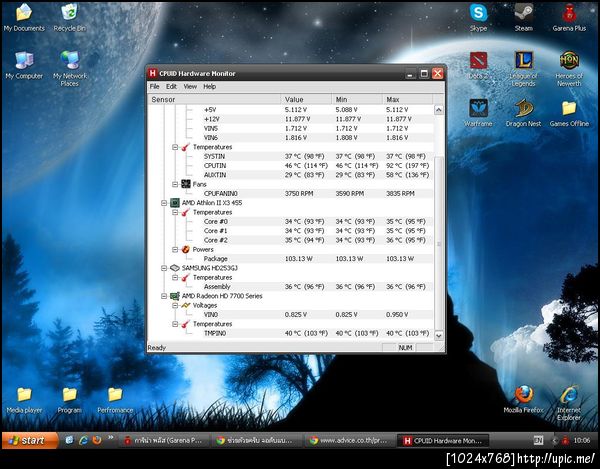Collapse the AMD Athlon II X3 455 node

click(164, 203)
